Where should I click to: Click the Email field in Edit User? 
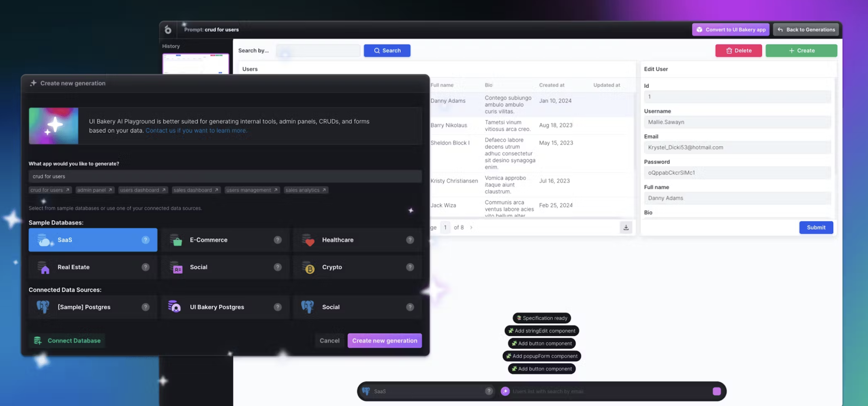coord(737,147)
